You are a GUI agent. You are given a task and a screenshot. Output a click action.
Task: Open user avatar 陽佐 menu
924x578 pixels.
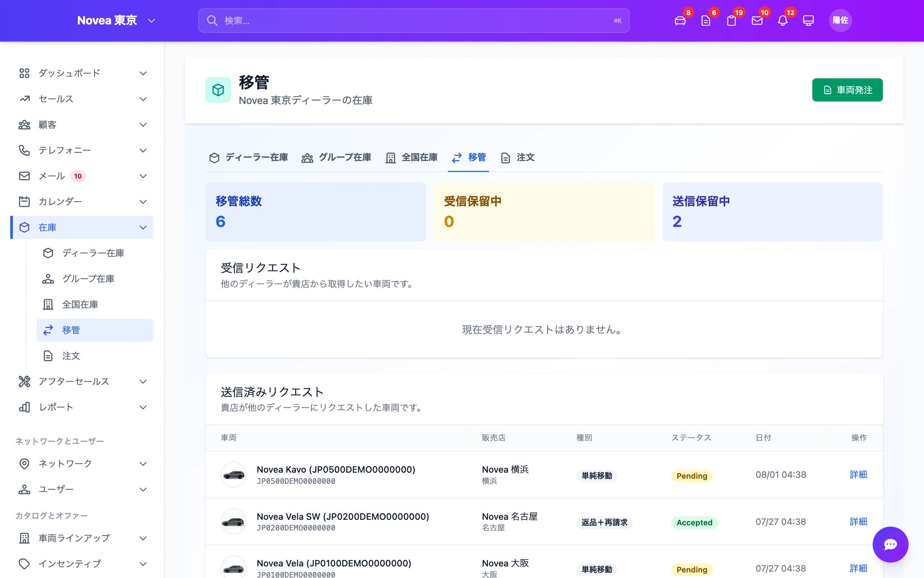tap(840, 21)
